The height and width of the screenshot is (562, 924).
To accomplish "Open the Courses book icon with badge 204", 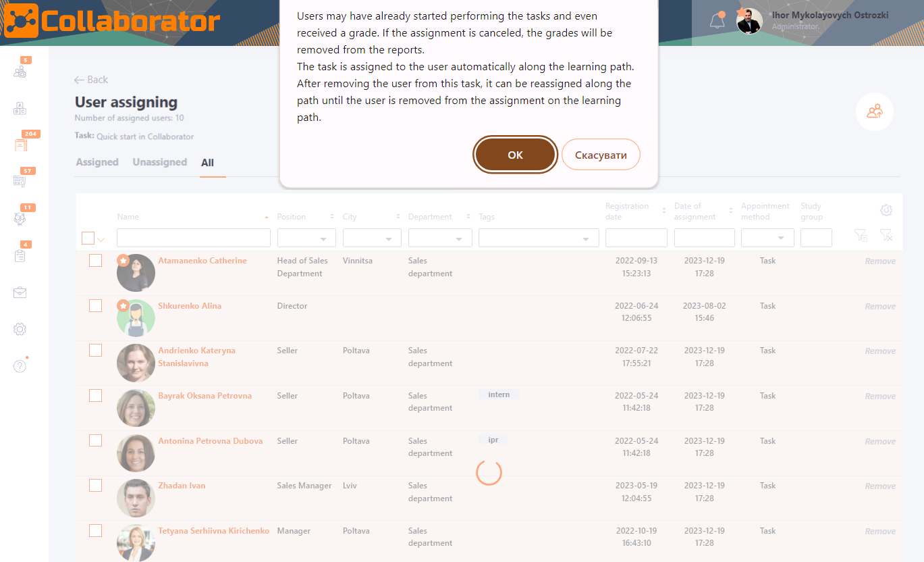I will point(20,144).
